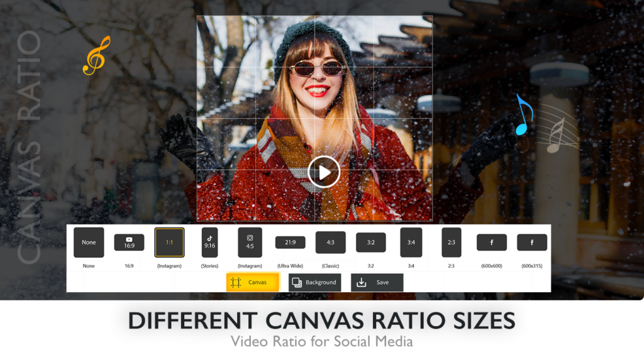Click the orange treble clef icon
Image resolution: width=644 pixels, height=362 pixels.
tap(97, 55)
